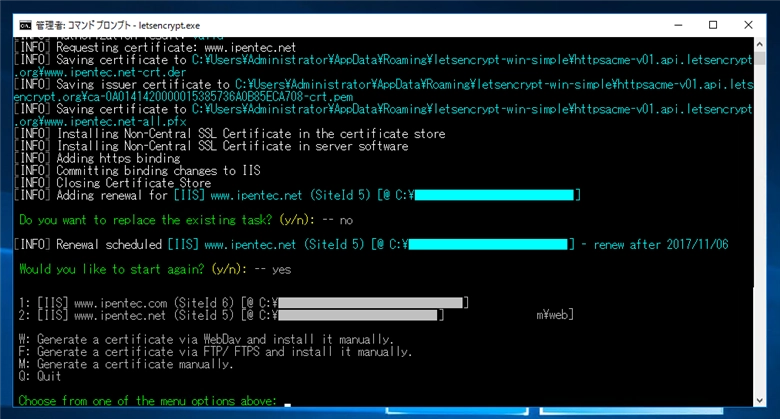Click the 'Would you like to start again?' prompt
The image size is (780, 419).
(112, 269)
